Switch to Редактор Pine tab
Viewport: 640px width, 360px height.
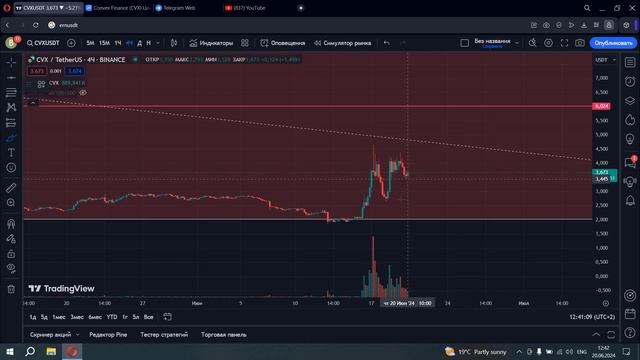(108, 335)
